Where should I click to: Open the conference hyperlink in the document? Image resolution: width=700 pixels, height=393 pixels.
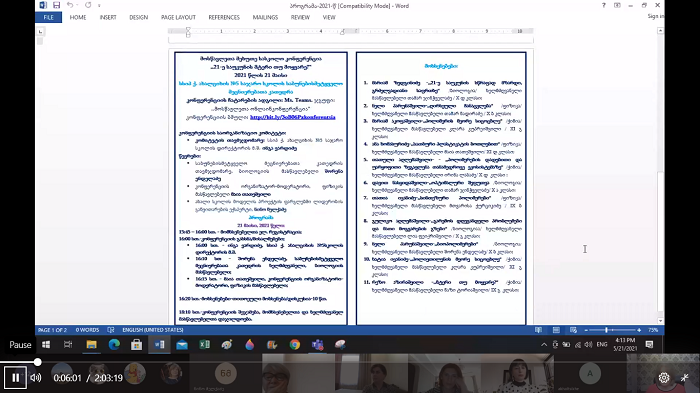click(292, 117)
